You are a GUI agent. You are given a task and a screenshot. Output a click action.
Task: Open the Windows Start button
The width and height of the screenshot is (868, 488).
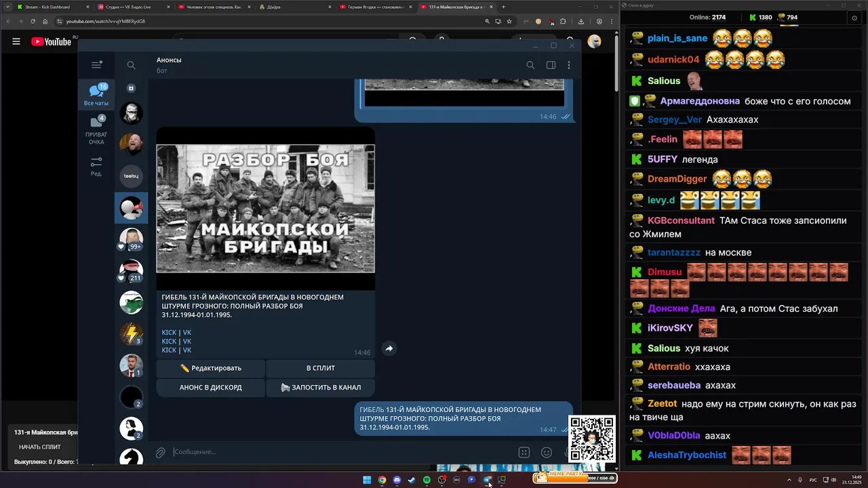(x=367, y=480)
